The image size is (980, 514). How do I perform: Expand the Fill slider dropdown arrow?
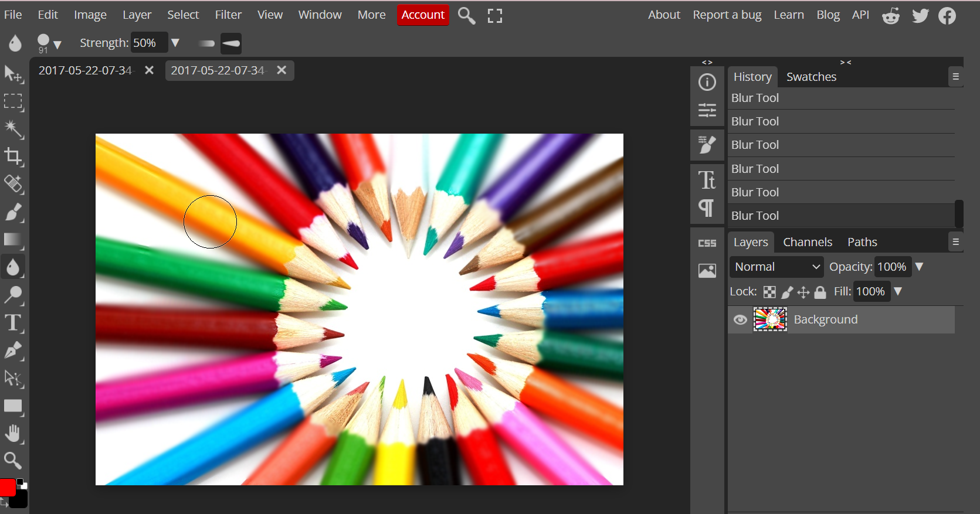(897, 291)
